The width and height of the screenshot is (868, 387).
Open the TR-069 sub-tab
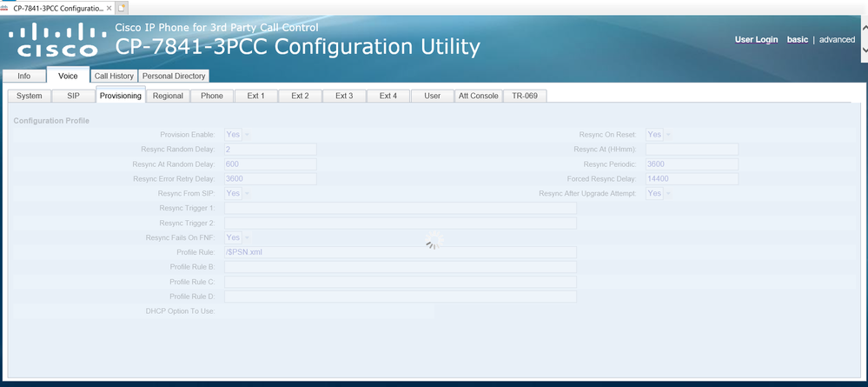click(525, 96)
